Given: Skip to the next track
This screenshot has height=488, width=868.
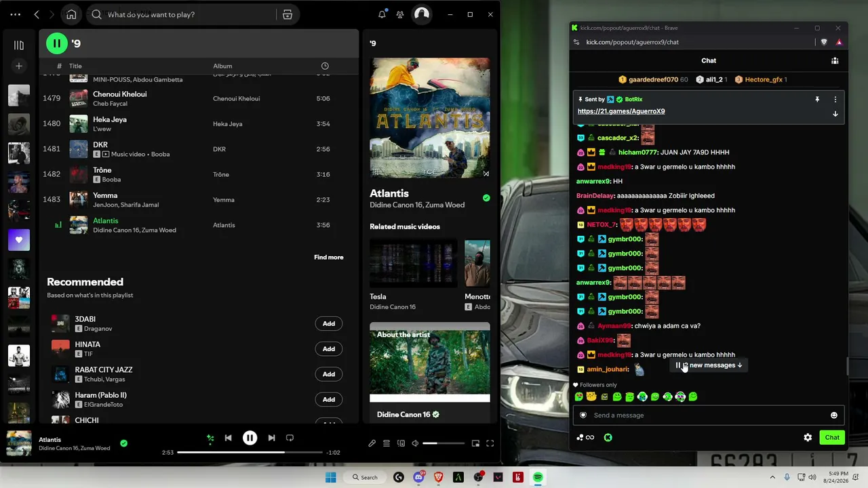Looking at the screenshot, I should coord(271,438).
